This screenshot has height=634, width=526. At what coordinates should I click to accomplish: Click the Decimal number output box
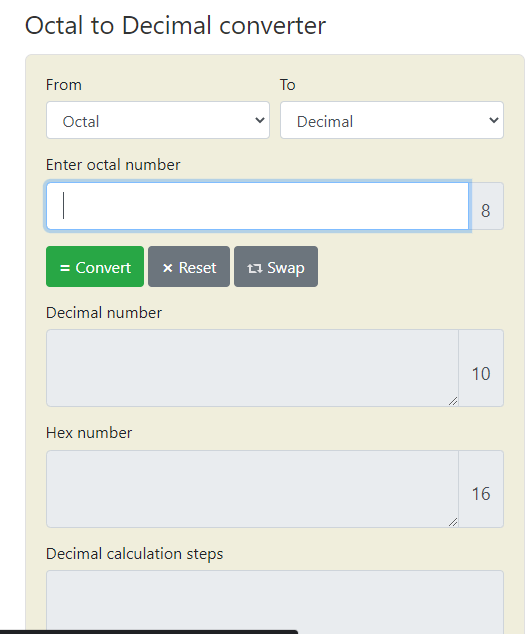coord(252,368)
